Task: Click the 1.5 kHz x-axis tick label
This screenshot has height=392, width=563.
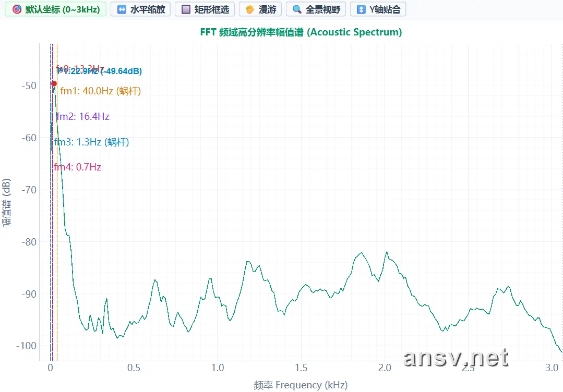Action: (301, 367)
